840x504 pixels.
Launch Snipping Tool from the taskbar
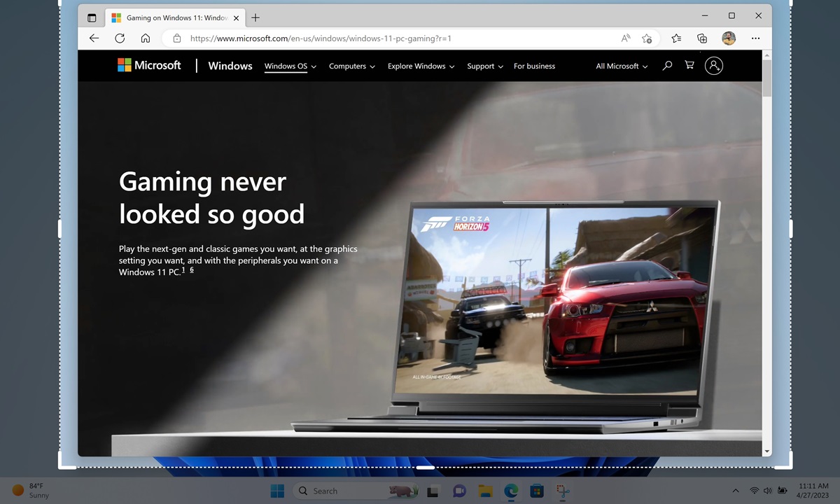[563, 491]
